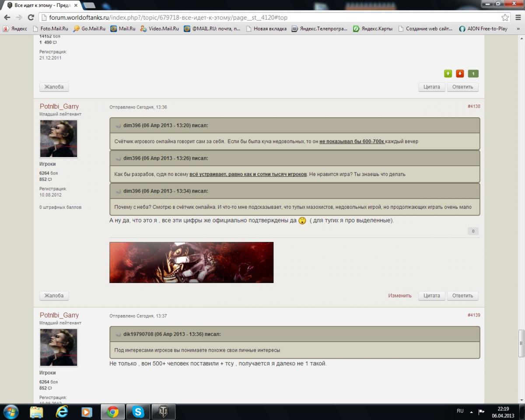Image resolution: width=525 pixels, height=420 pixels.
Task: Show hidden system tray icons arrow
Action: click(x=471, y=412)
